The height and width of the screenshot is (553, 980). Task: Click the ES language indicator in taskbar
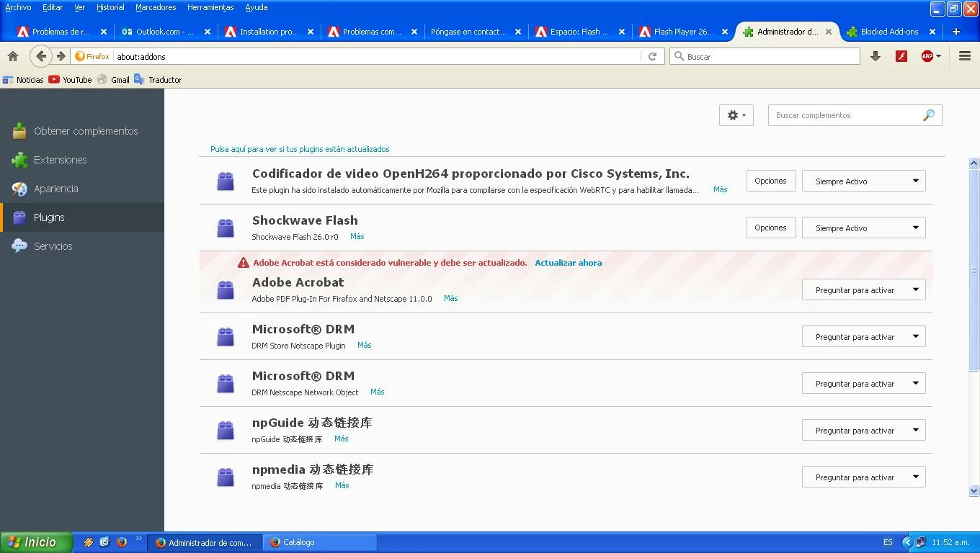coord(888,542)
